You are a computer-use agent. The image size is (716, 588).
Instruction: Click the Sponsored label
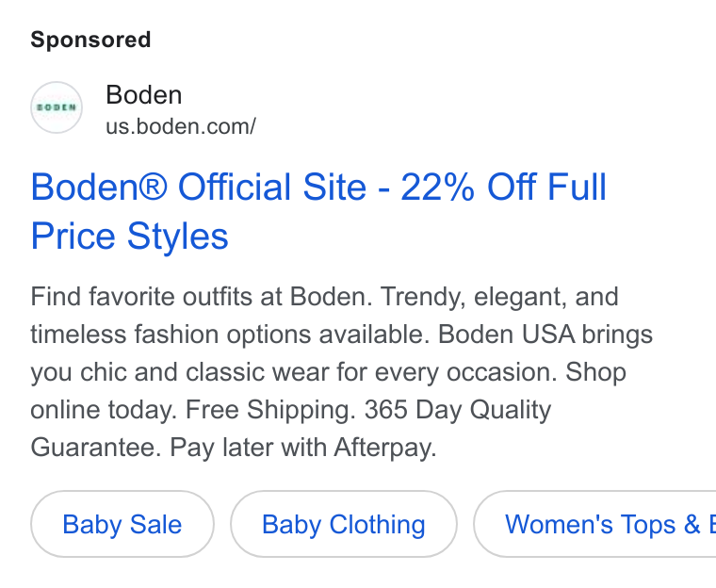click(x=90, y=40)
